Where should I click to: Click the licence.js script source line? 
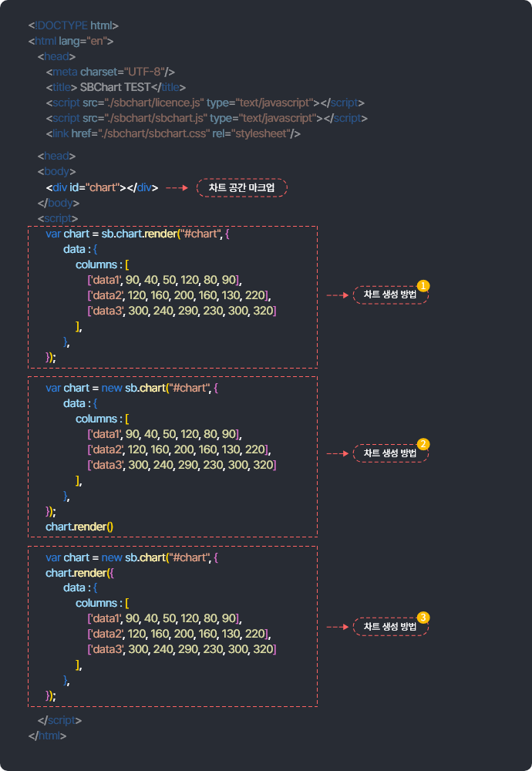point(204,103)
